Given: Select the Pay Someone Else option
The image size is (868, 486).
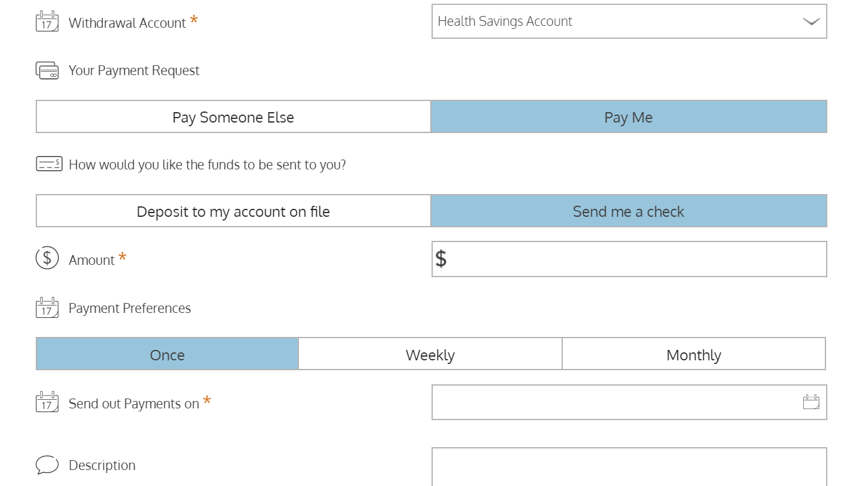Looking at the screenshot, I should pos(233,117).
